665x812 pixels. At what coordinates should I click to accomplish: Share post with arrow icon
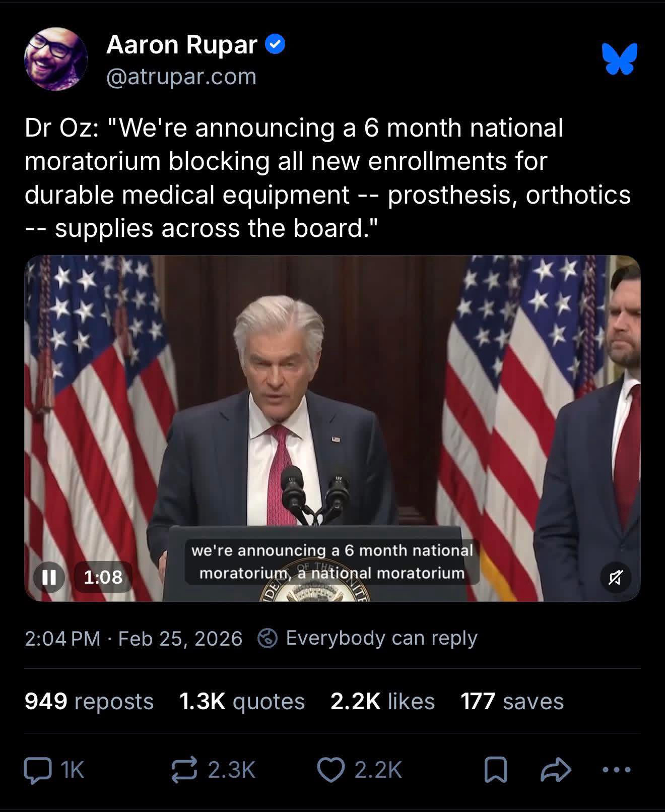click(556, 770)
